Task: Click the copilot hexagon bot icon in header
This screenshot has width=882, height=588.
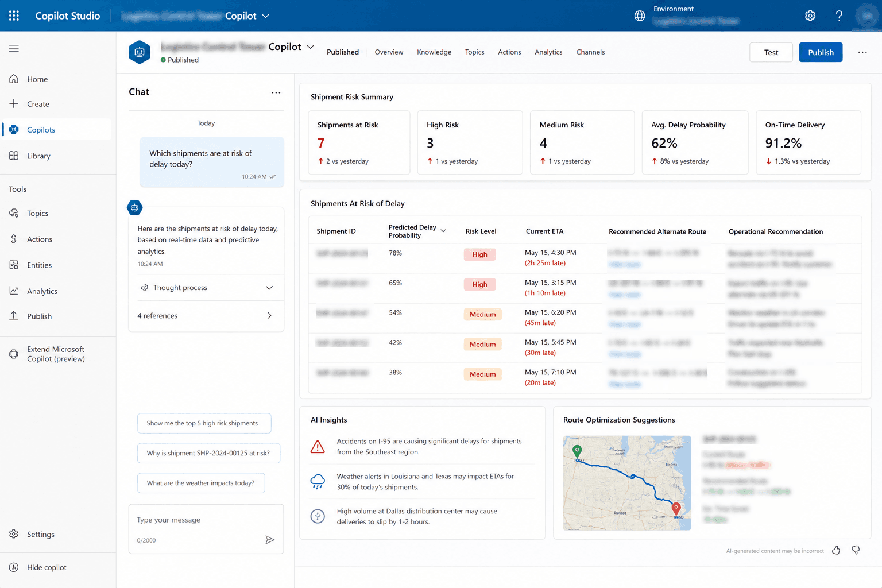Action: click(140, 52)
